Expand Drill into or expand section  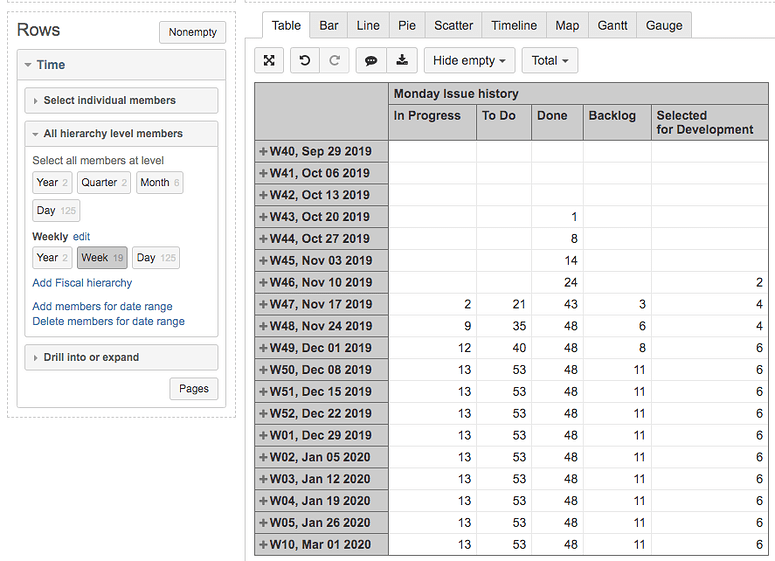121,358
